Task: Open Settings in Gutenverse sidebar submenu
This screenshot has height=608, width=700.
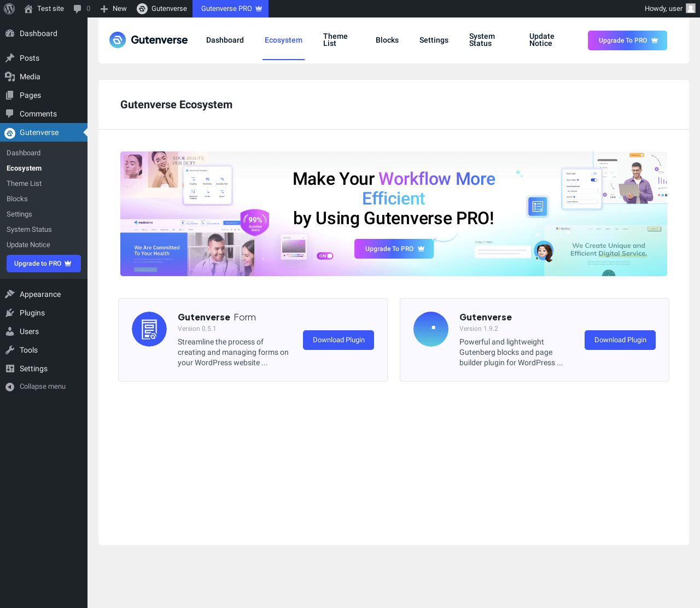Action: (x=19, y=214)
